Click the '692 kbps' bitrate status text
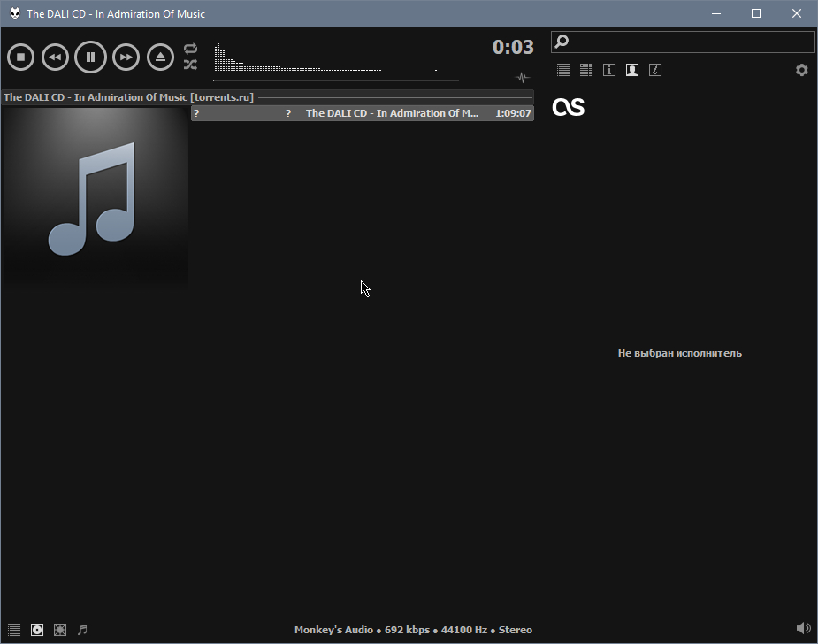The width and height of the screenshot is (818, 644). (x=408, y=630)
